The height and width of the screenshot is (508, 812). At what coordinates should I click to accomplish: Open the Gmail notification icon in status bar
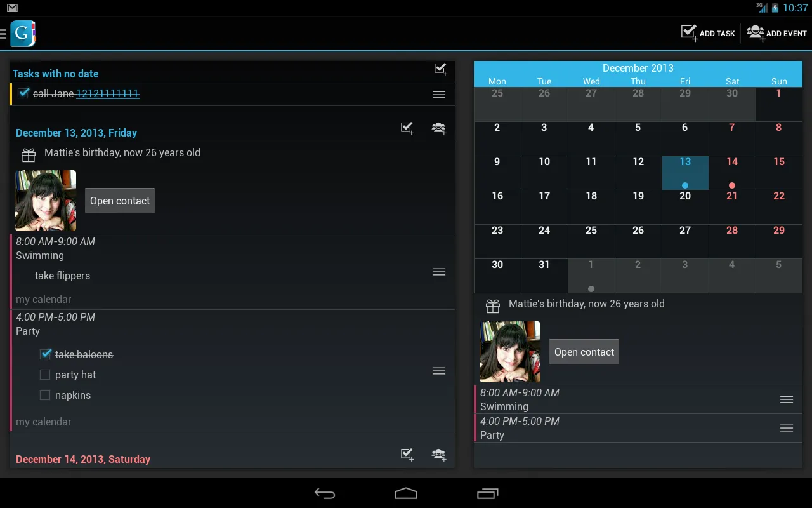coord(12,8)
